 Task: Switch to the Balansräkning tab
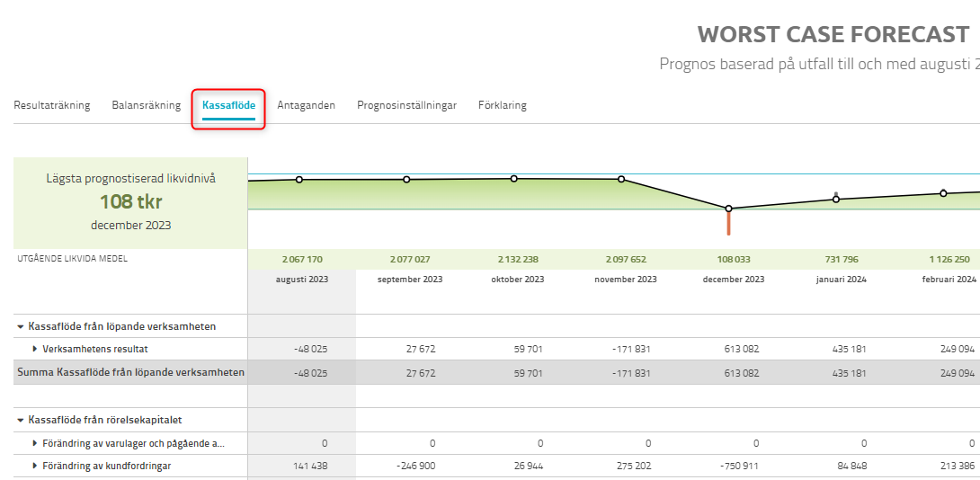(147, 105)
